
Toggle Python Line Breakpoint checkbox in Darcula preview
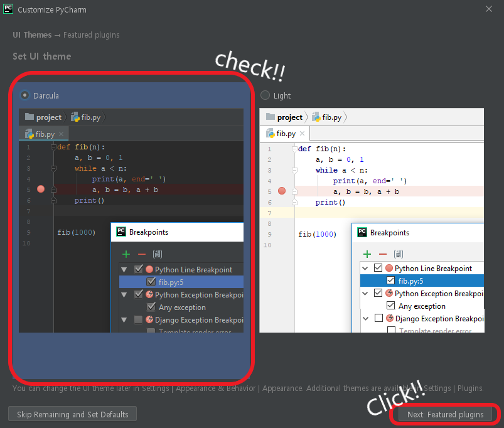(139, 269)
